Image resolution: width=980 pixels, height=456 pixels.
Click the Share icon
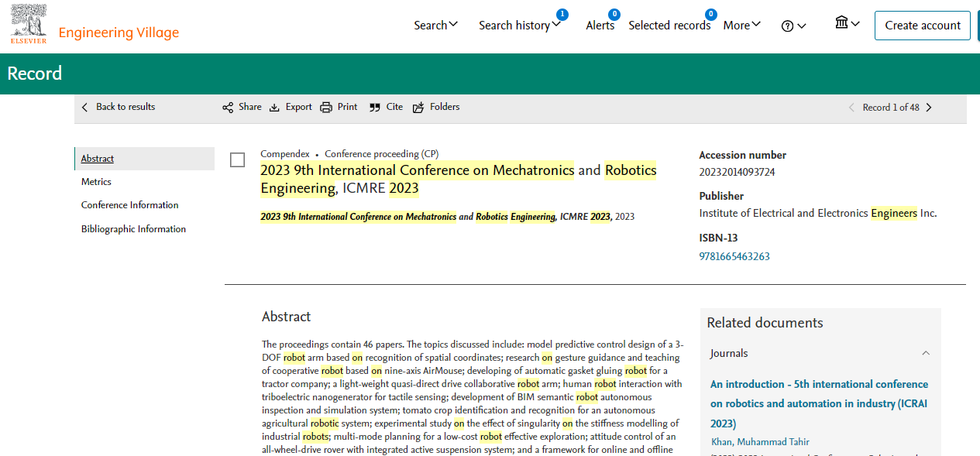tap(228, 108)
